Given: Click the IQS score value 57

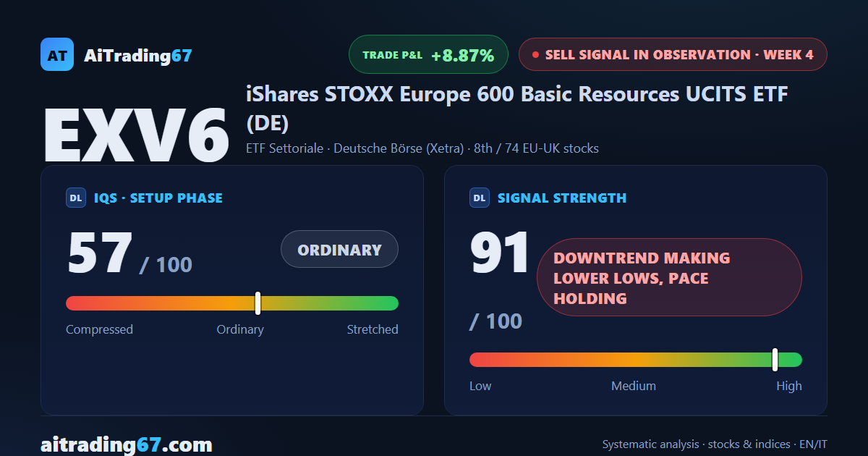Looking at the screenshot, I should coord(100,253).
